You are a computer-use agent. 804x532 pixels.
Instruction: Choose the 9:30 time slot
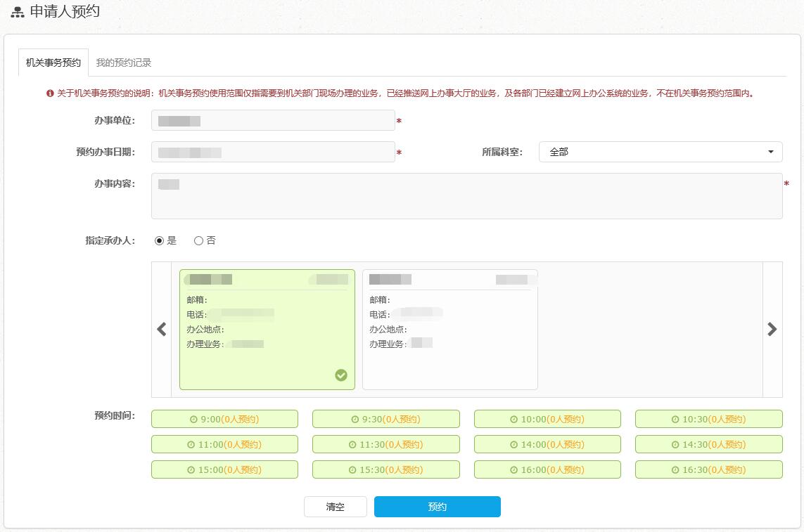[386, 419]
